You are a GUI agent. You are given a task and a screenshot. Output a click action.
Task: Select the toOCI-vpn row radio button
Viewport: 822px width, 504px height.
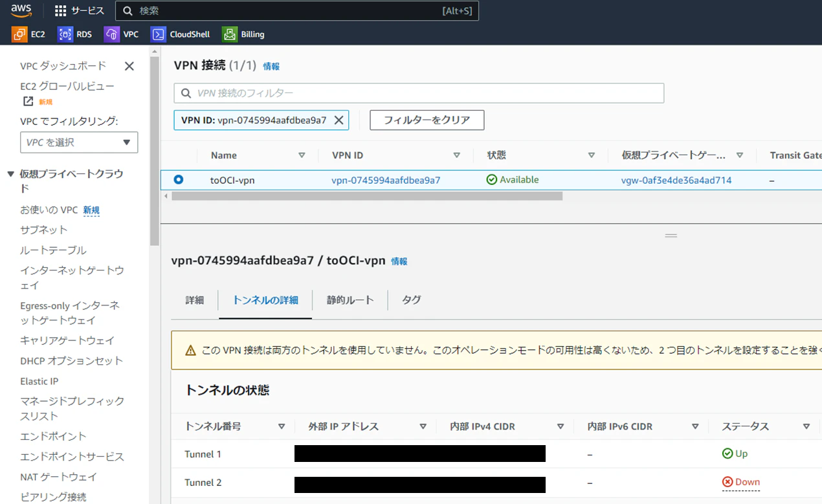pos(179,180)
